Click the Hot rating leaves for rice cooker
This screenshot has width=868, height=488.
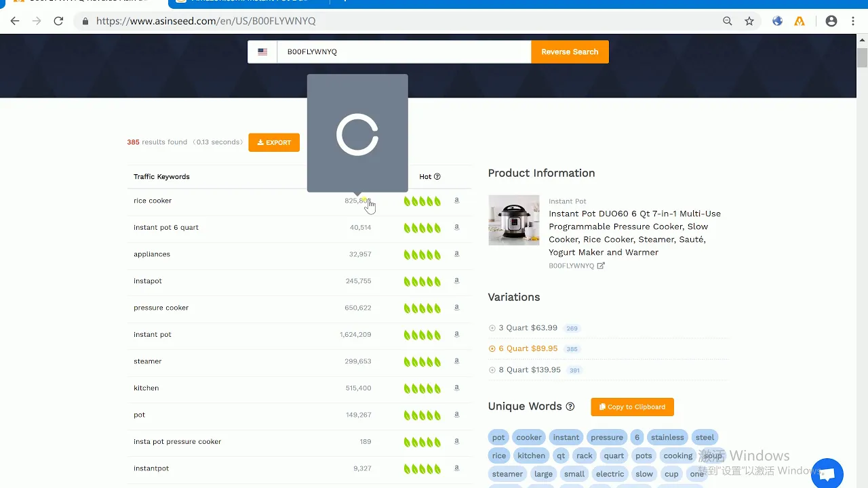coord(422,201)
